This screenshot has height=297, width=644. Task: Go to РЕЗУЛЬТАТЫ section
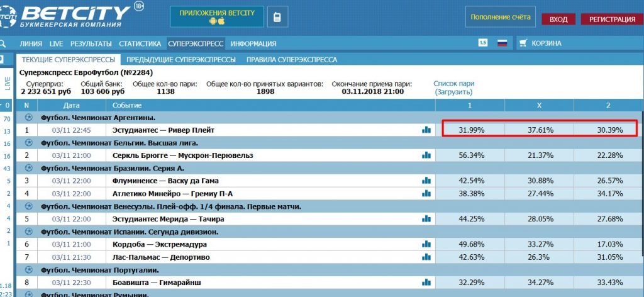[x=91, y=43]
